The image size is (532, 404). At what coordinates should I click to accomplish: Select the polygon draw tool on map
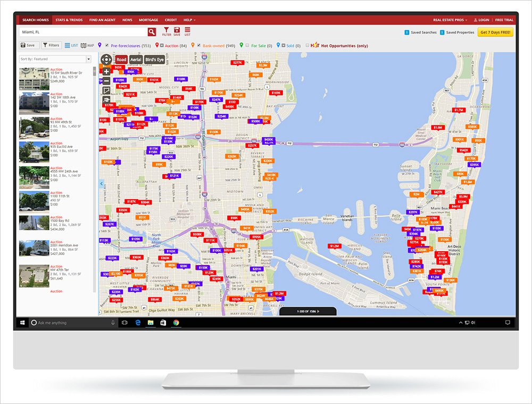(106, 90)
